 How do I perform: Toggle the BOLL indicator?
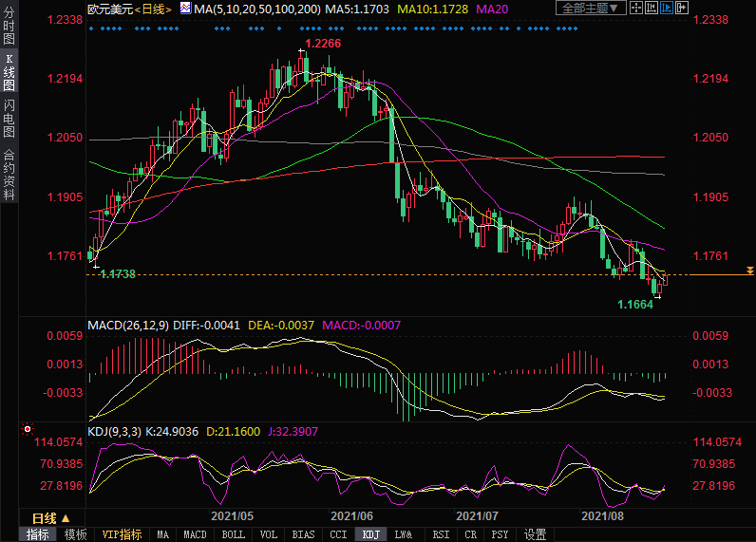click(233, 534)
